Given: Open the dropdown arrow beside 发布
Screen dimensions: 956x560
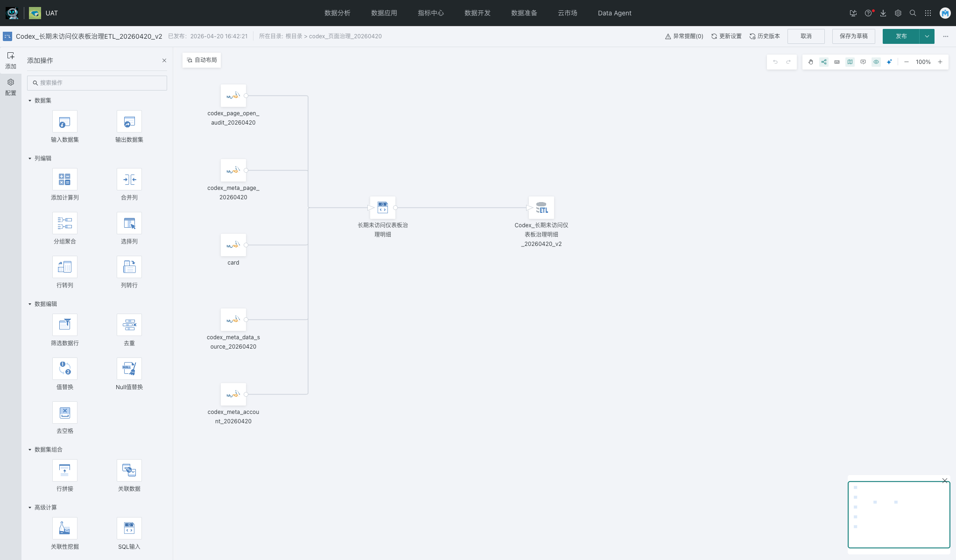Looking at the screenshot, I should 927,36.
